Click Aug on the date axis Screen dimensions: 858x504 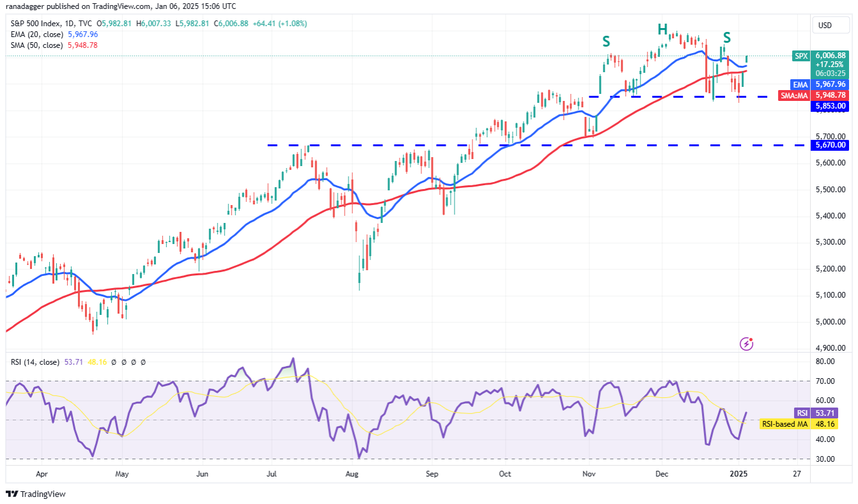(351, 475)
